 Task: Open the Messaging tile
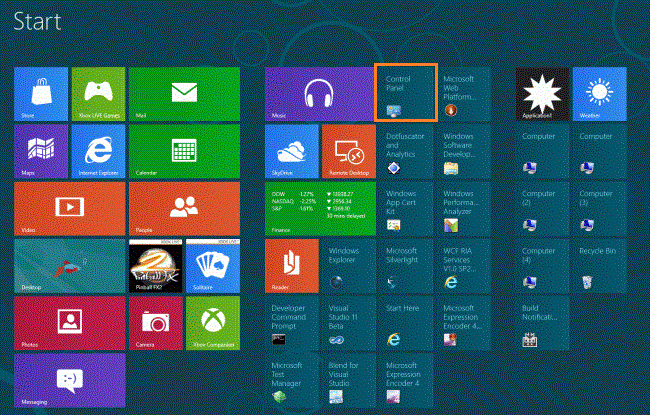(x=70, y=380)
